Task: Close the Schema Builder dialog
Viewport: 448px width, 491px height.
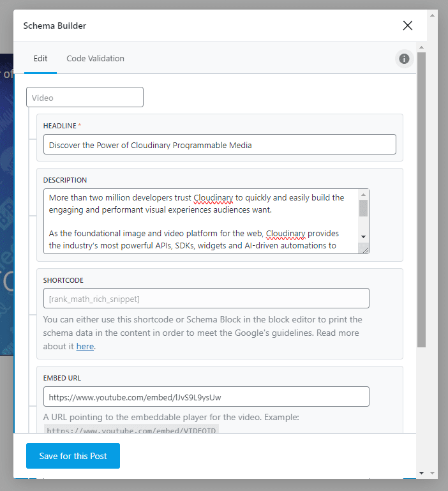Action: pyautogui.click(x=407, y=26)
